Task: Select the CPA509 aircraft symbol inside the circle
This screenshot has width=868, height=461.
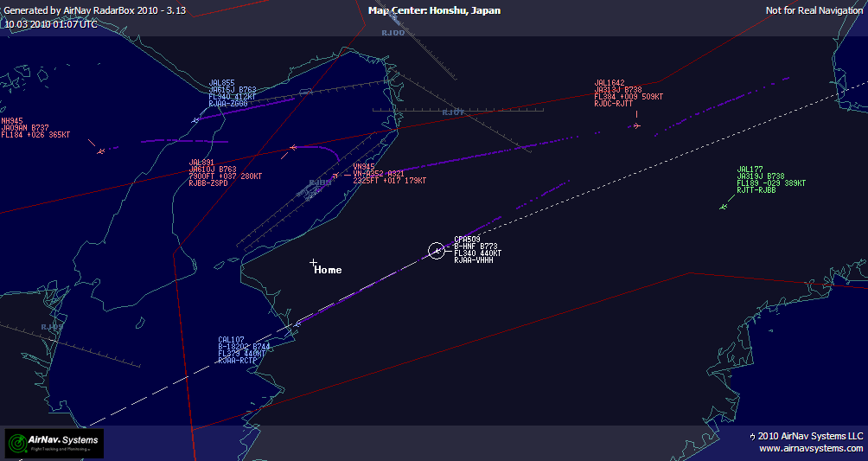Action: [437, 251]
